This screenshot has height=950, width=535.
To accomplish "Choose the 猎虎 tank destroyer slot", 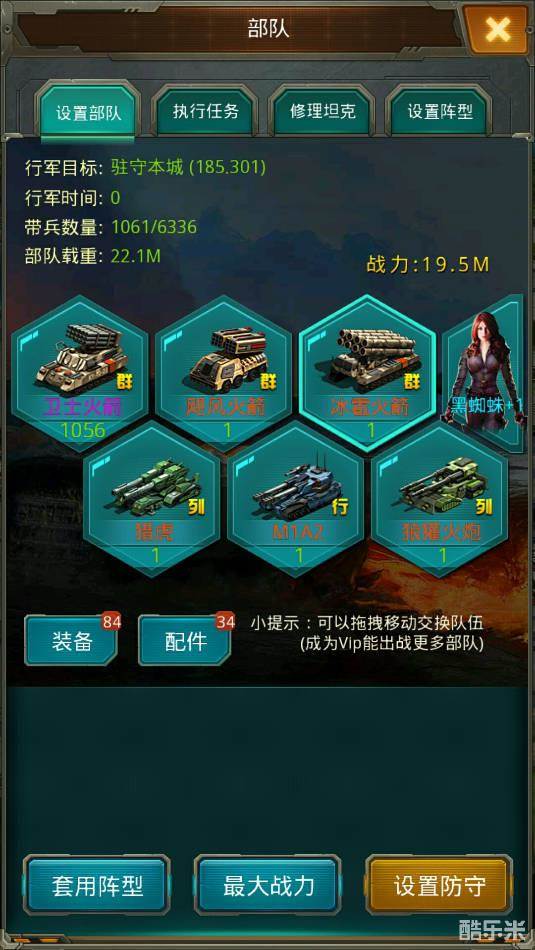I will (x=151, y=499).
